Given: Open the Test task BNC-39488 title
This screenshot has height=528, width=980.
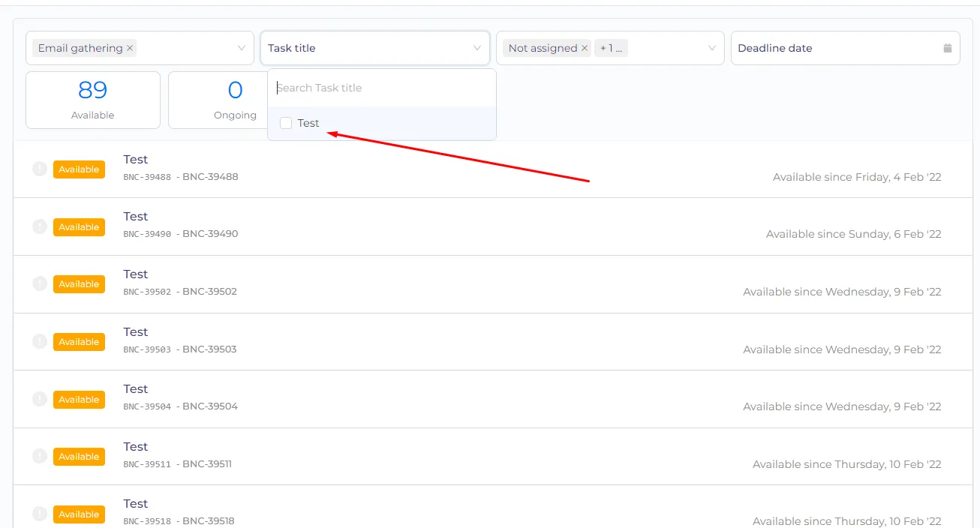Looking at the screenshot, I should pyautogui.click(x=136, y=159).
